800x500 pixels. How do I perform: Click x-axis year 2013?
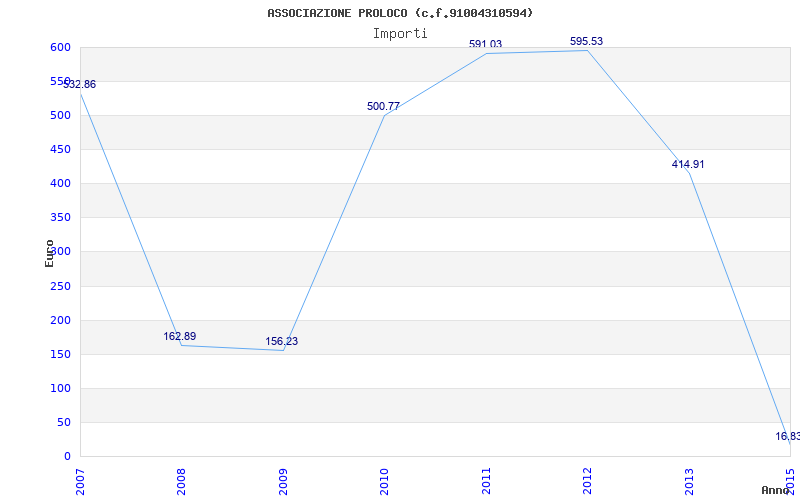coord(689,482)
